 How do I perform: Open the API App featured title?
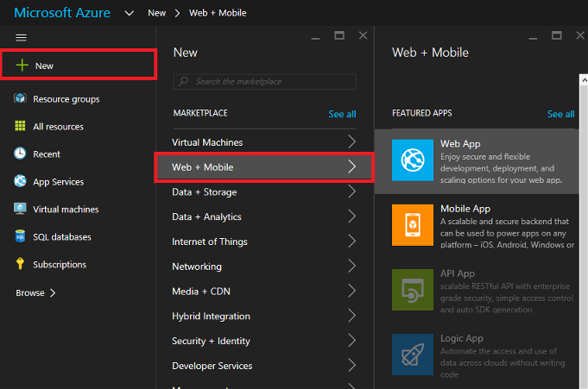(458, 273)
